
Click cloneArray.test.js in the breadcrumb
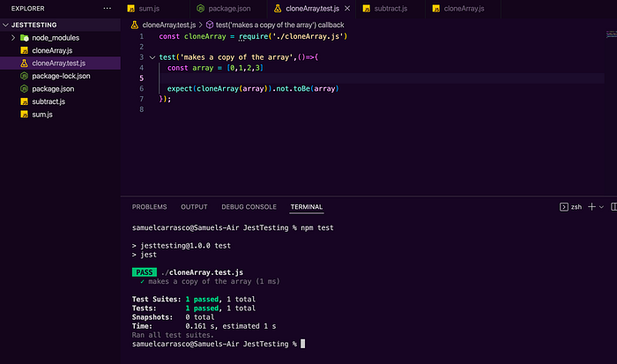click(169, 25)
